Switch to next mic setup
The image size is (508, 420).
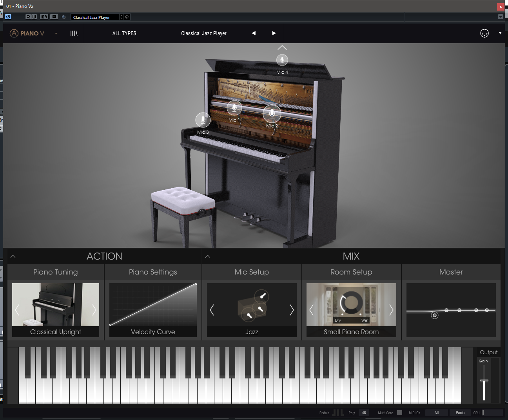[292, 310]
